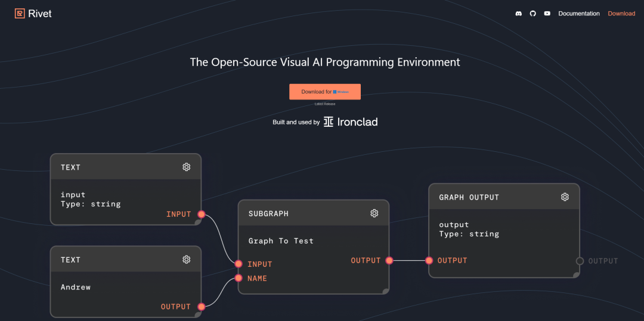Click OUTPUT port on Andrew Text node
This screenshot has height=321, width=644.
pos(202,307)
